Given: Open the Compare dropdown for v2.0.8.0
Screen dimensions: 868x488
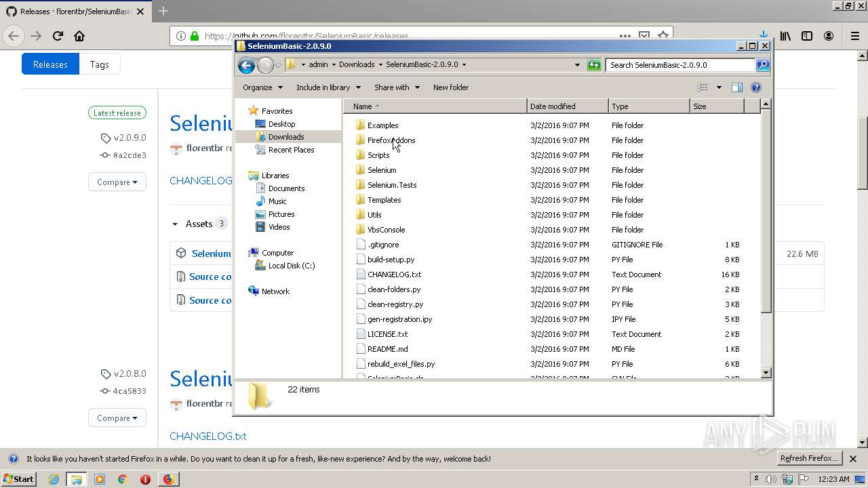Looking at the screenshot, I should click(x=117, y=418).
